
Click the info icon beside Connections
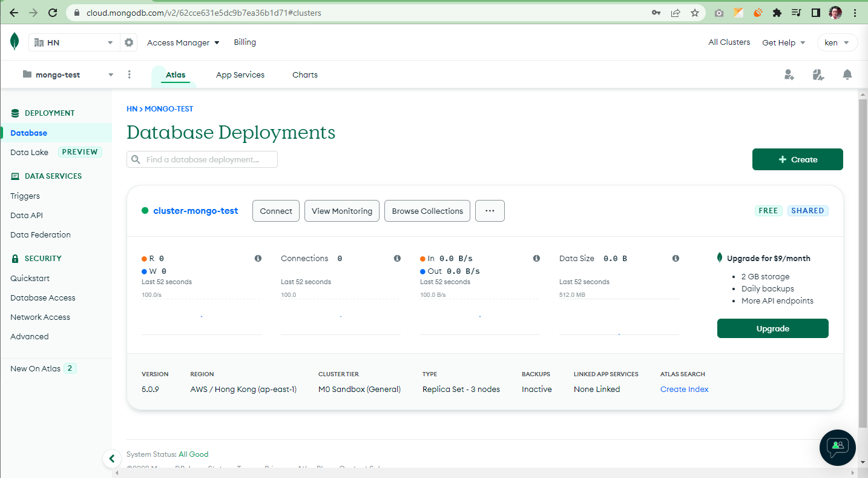pyautogui.click(x=397, y=258)
